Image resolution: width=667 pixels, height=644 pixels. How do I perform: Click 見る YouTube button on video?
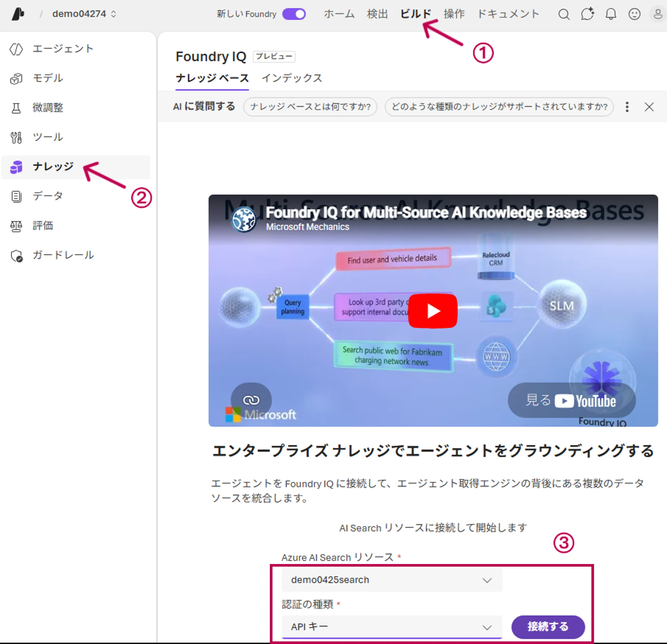(571, 400)
